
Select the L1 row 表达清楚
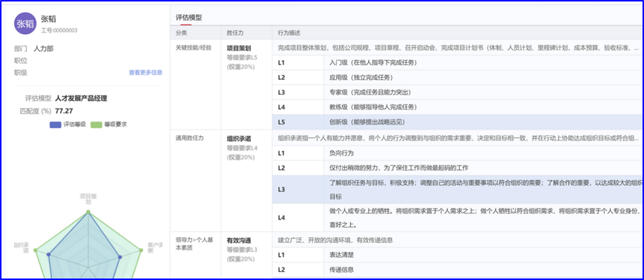pos(458,255)
